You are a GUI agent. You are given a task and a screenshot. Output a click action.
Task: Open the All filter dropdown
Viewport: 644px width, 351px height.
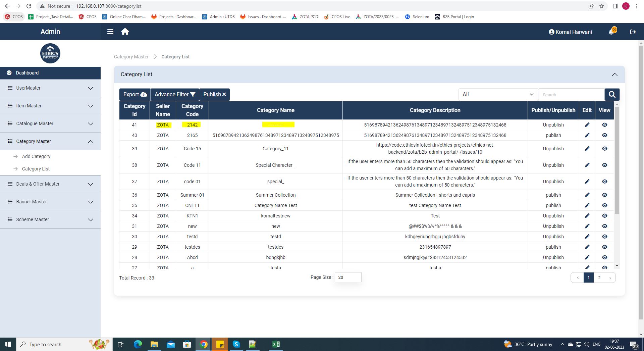498,95
